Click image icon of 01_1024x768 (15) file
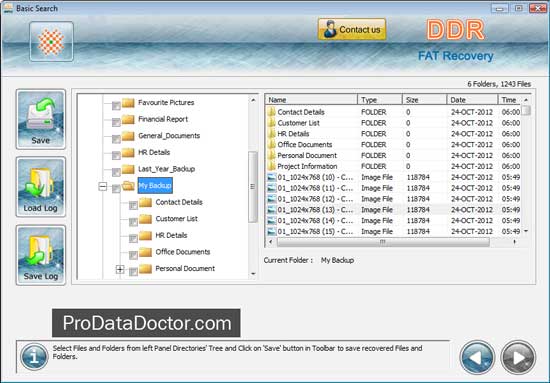Screen dimensions: 550x383 pos(271,231)
